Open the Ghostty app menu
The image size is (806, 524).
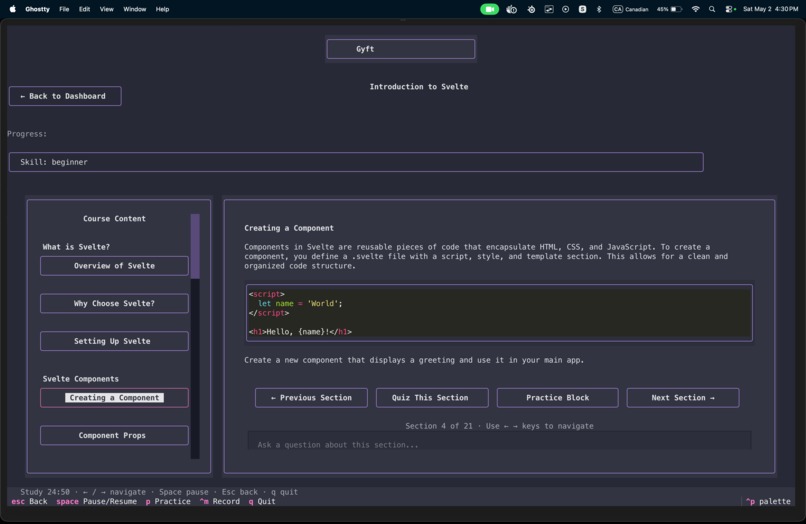38,9
